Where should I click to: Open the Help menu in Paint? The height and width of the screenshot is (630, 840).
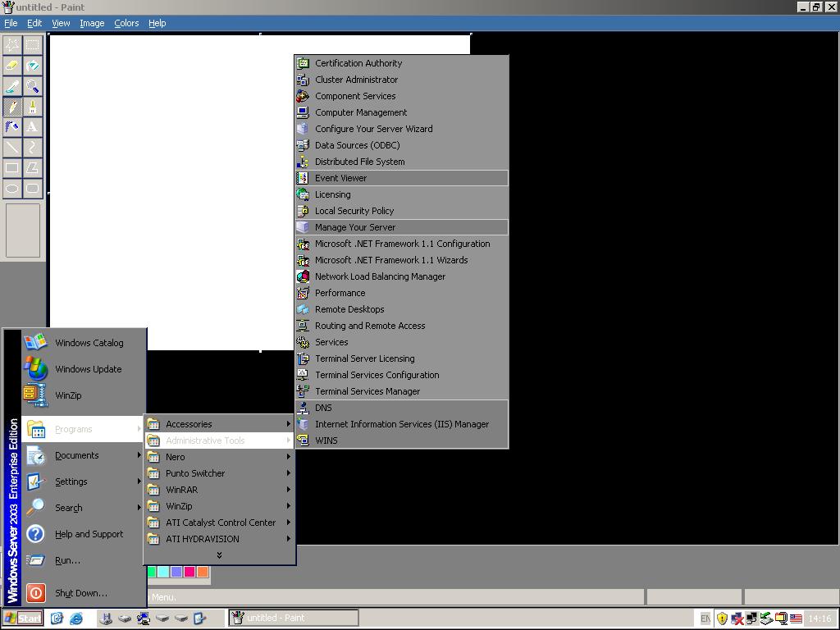tap(157, 23)
